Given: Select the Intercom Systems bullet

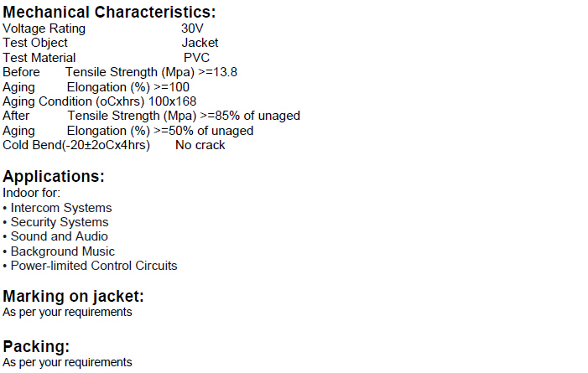Looking at the screenshot, I should [57, 208].
